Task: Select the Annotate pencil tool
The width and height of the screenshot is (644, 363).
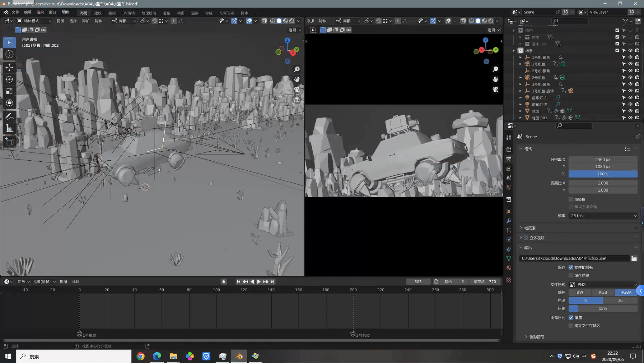Action: [9, 116]
